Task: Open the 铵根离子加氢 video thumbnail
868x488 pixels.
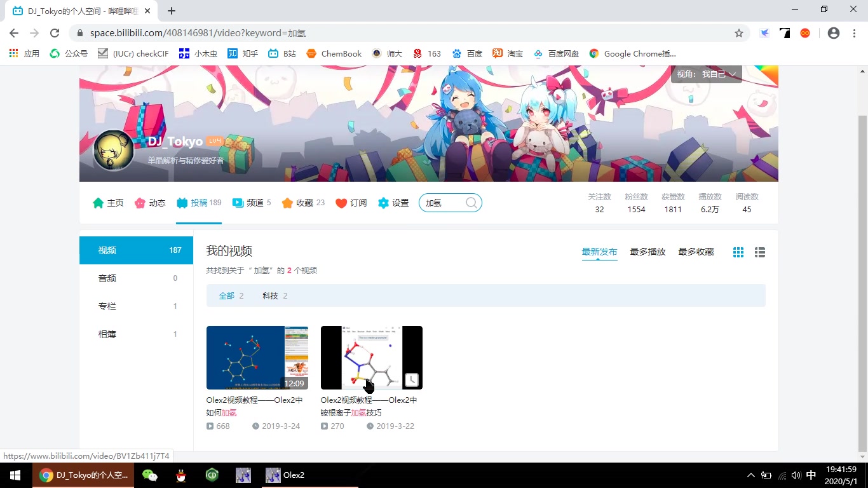Action: [372, 358]
